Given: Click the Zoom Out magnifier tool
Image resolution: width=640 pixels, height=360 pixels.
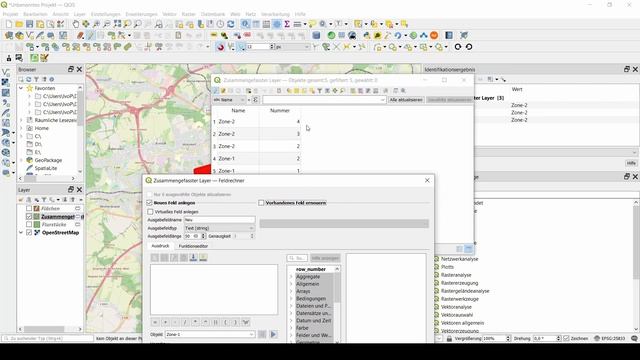Looking at the screenshot, I should pyautogui.click(x=107, y=24).
